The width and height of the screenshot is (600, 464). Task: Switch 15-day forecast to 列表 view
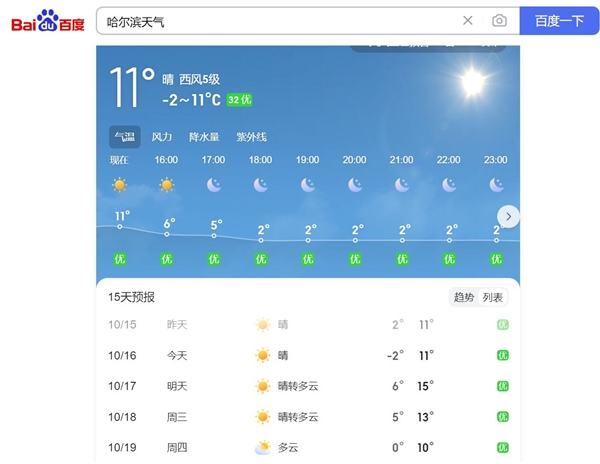[492, 297]
